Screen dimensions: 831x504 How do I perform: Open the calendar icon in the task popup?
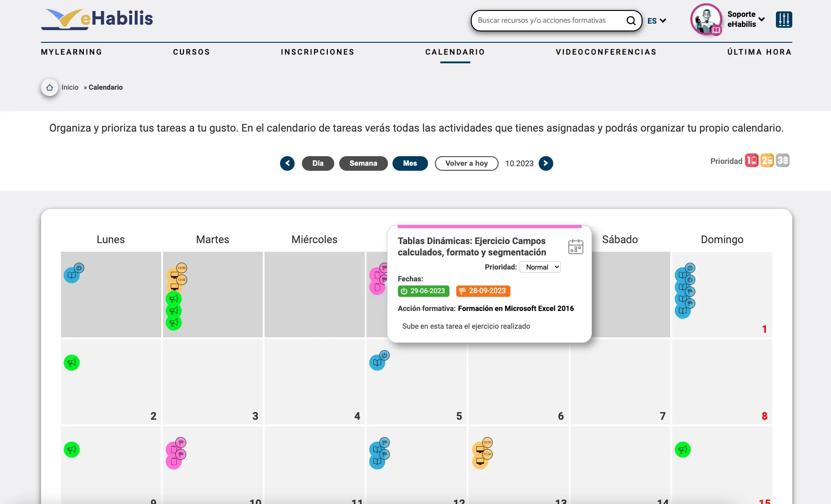tap(576, 247)
